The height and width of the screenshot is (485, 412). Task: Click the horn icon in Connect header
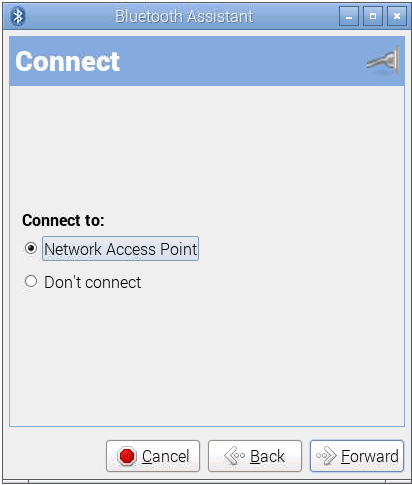click(x=383, y=61)
